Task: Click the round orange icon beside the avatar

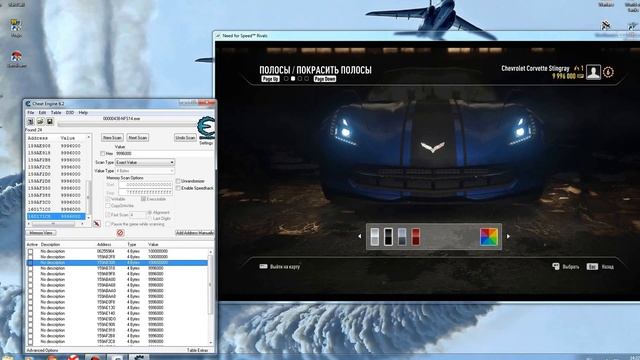Action: tap(608, 72)
